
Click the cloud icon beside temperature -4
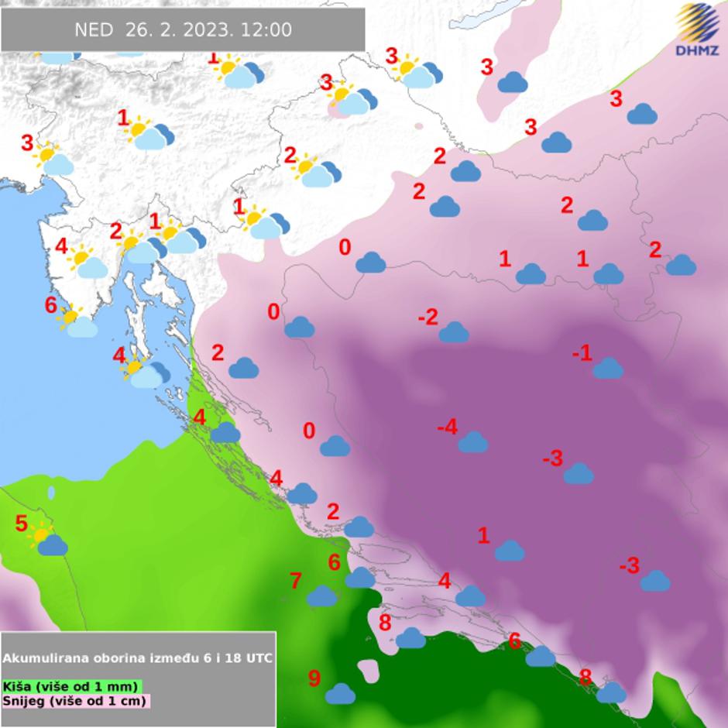pos(472,442)
